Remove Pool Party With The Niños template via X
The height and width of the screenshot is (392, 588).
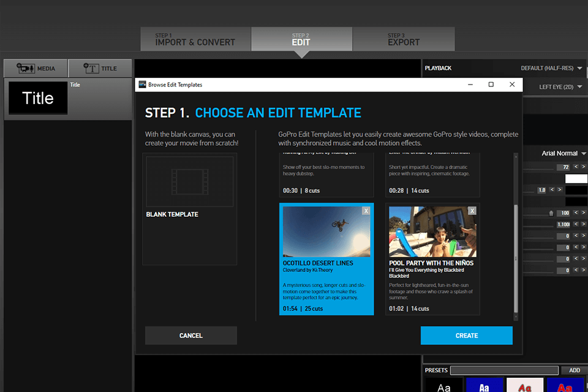tap(472, 210)
